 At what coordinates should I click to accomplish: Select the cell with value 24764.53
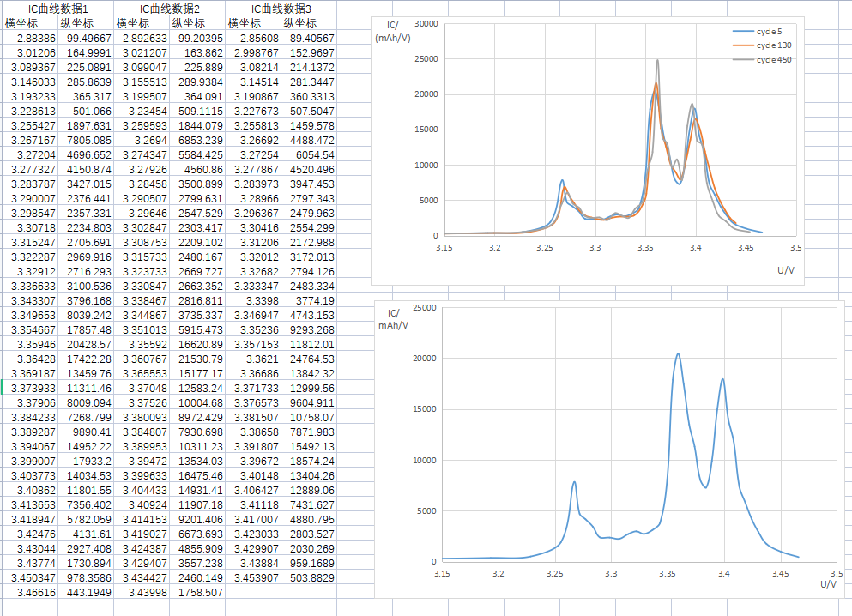(x=309, y=359)
